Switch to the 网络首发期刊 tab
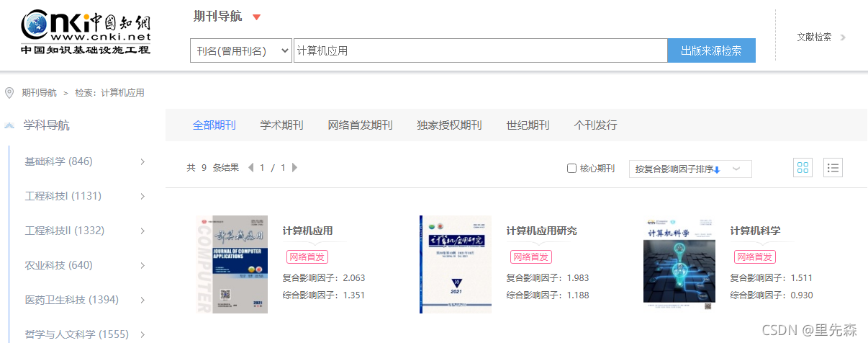Viewport: 868px width, 343px height. point(360,125)
